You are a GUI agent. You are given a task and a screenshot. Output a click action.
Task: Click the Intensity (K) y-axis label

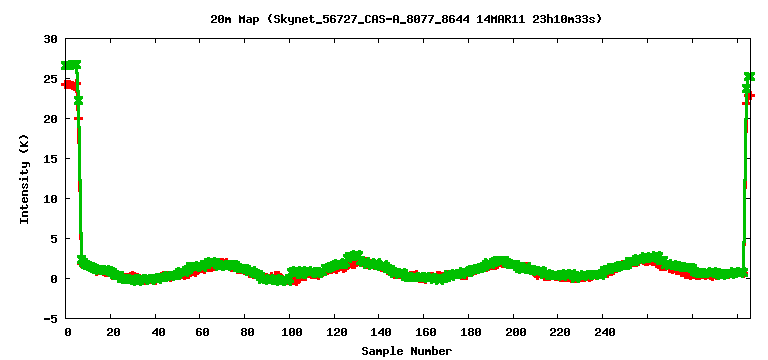coord(24,179)
